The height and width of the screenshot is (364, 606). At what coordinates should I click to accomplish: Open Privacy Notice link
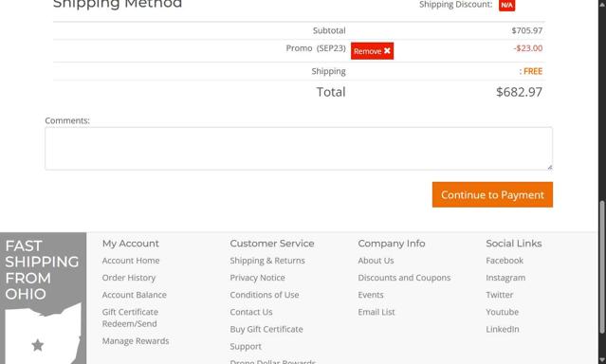(257, 278)
